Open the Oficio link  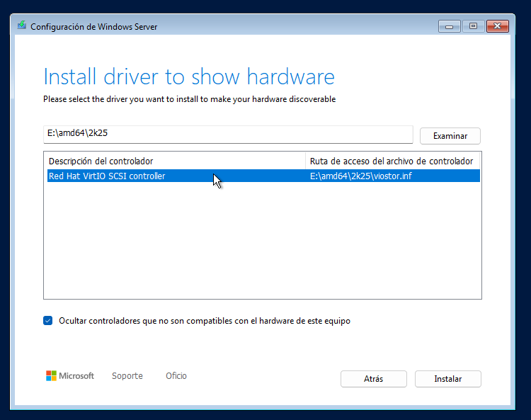point(176,376)
